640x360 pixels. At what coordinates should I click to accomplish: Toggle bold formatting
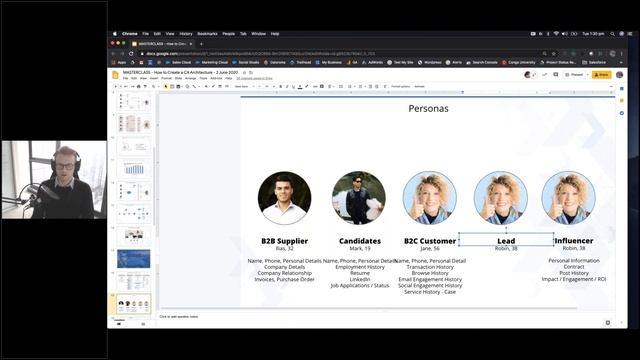280,87
